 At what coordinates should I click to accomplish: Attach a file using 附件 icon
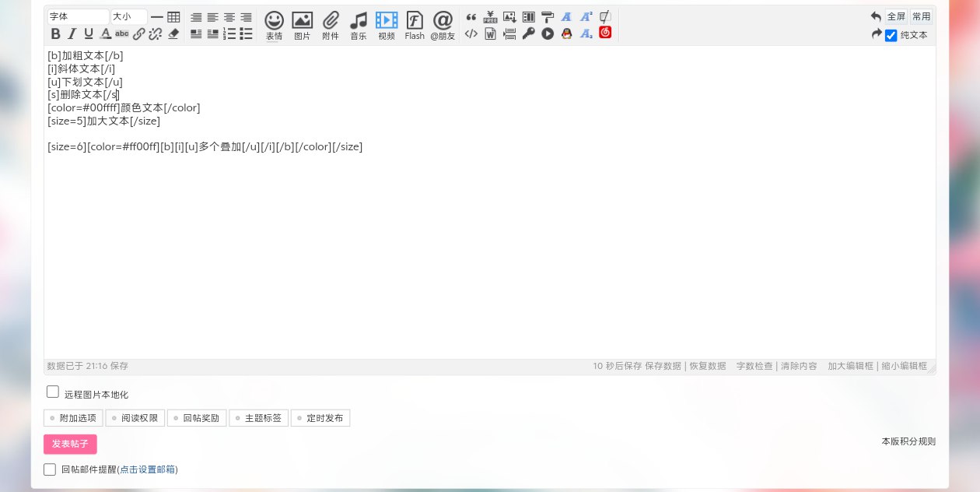331,26
